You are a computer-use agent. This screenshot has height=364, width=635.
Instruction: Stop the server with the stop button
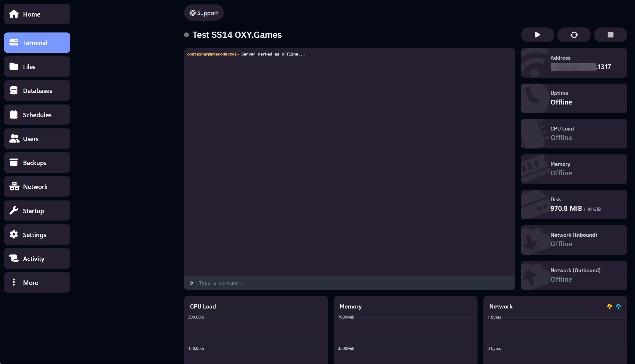pos(610,35)
